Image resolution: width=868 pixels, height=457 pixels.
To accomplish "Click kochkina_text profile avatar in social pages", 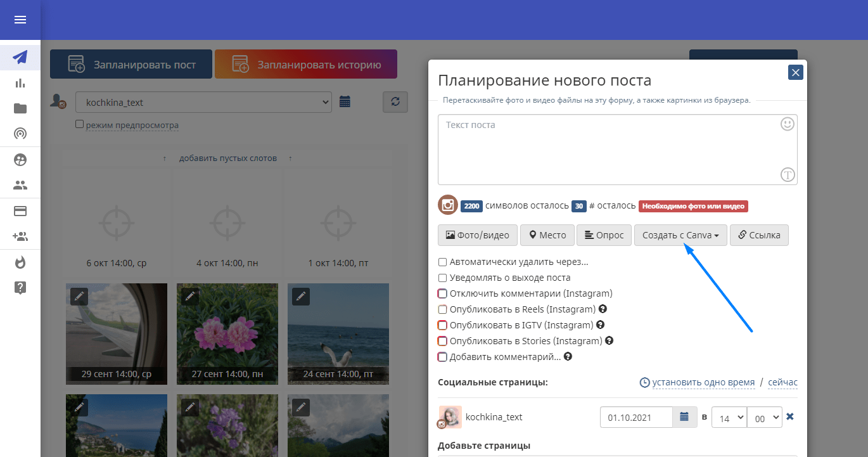I will pyautogui.click(x=450, y=417).
